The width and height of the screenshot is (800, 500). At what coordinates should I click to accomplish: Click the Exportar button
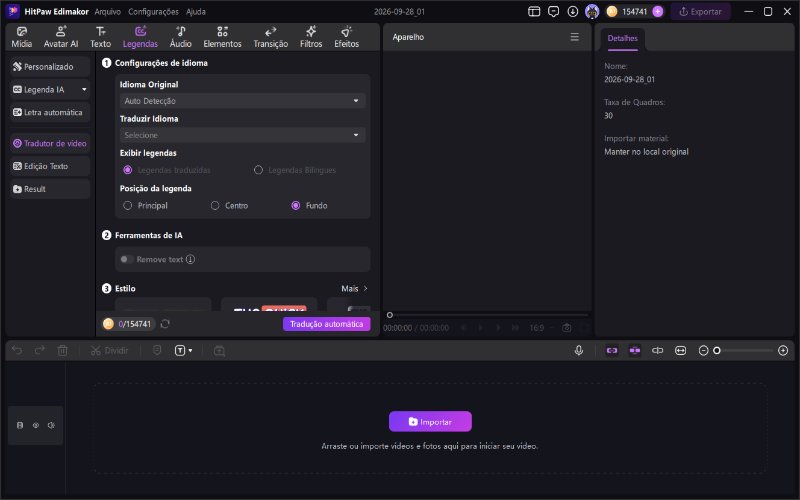701,11
